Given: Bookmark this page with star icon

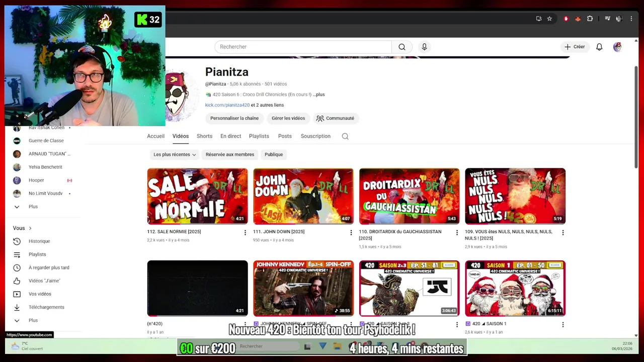Looking at the screenshot, I should 549,19.
